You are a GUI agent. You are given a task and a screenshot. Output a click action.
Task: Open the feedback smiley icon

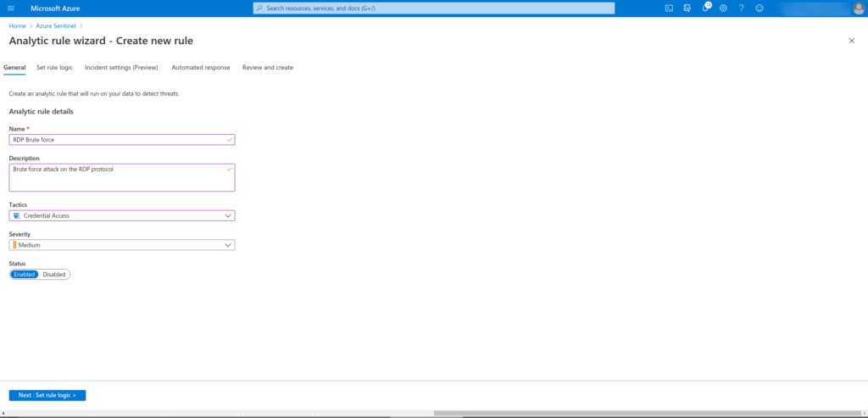pyautogui.click(x=759, y=8)
